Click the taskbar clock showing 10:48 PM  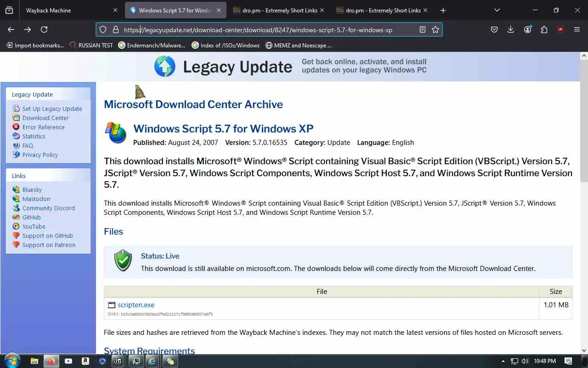click(x=545, y=361)
